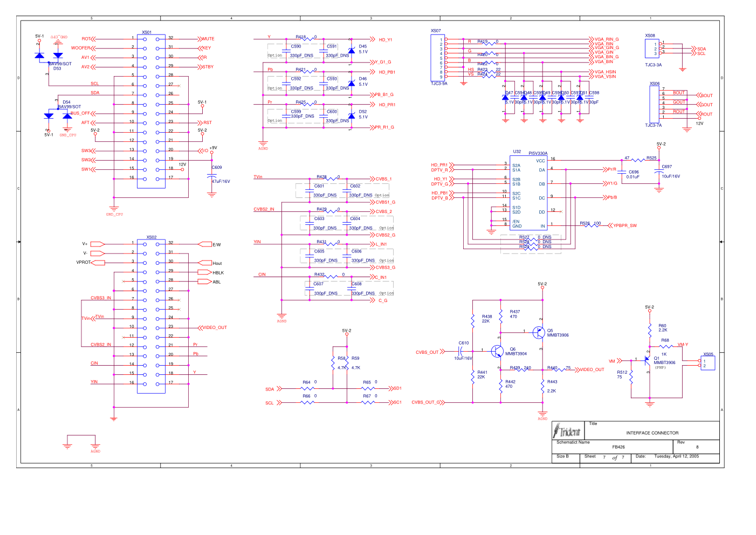756x535 pixels.
Task: Click the Tuesday, April 12, 2005 date
Action: (x=676, y=456)
